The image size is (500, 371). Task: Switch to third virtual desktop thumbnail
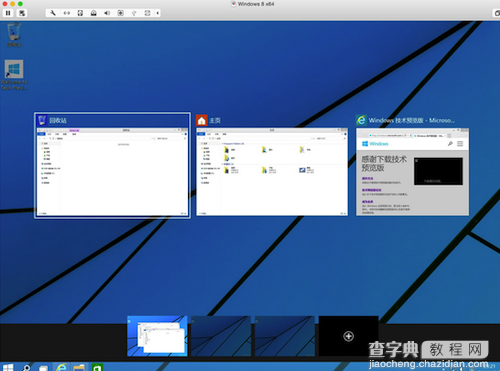point(285,336)
